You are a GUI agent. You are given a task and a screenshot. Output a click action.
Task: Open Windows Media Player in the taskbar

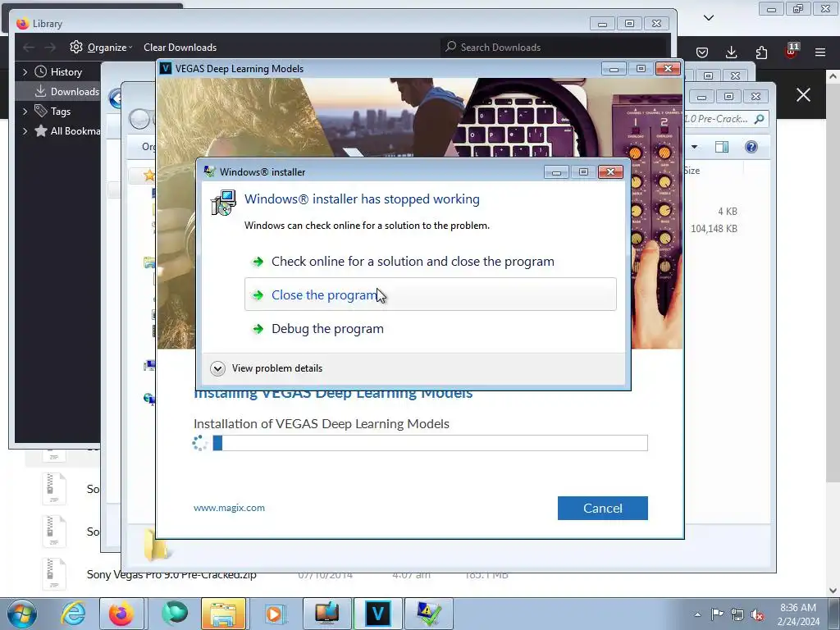coord(274,614)
